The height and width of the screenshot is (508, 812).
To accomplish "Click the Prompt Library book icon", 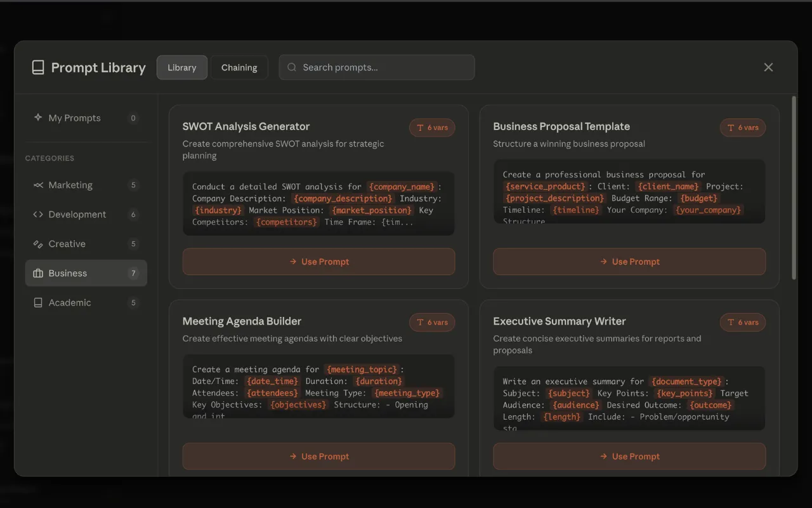I will click(x=38, y=67).
